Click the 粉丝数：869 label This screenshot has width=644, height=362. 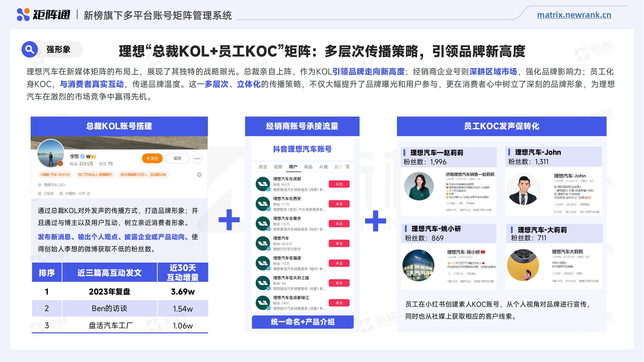point(424,238)
